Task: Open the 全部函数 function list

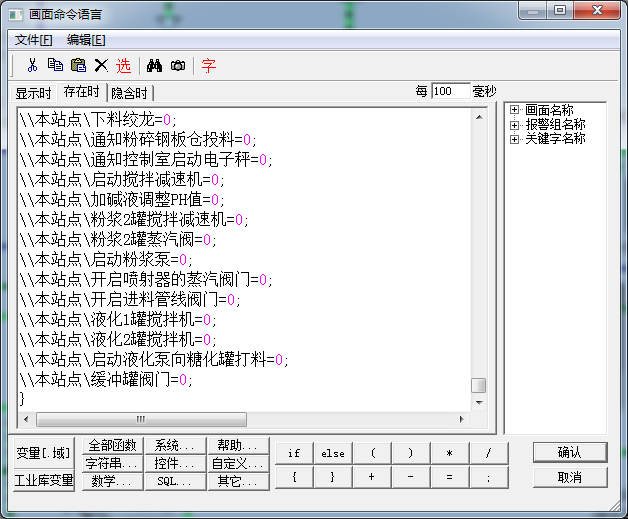Action: pos(113,445)
